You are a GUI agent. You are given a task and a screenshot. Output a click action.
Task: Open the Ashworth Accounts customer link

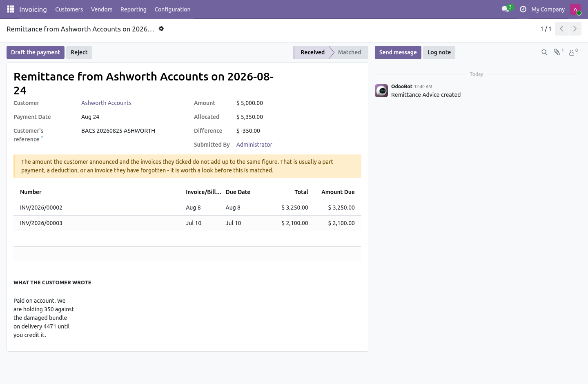pos(106,103)
